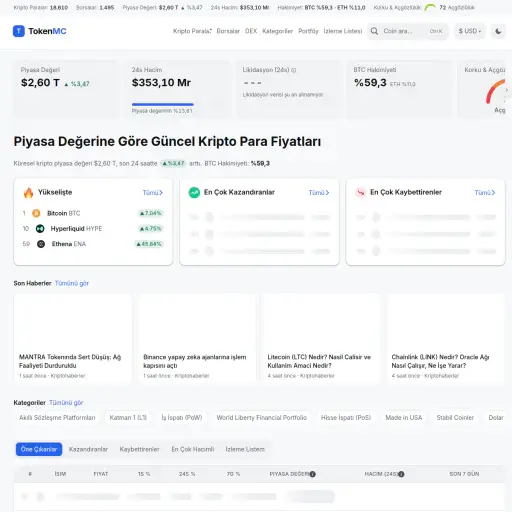
Task: Open the Hyperliquid HYPE row
Action: pos(93,228)
